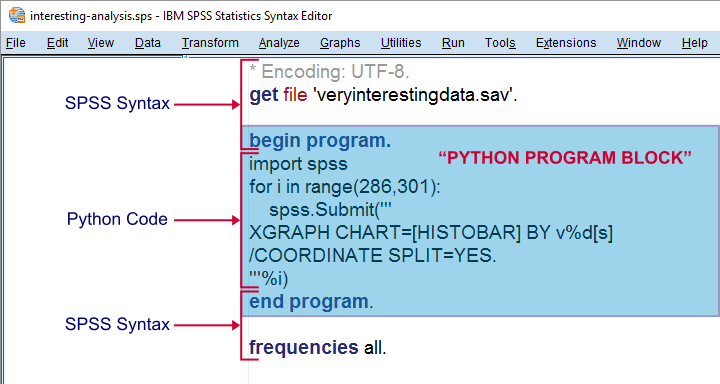This screenshot has height=384, width=720.
Task: Click the 'import spss' line
Action: pos(298,164)
